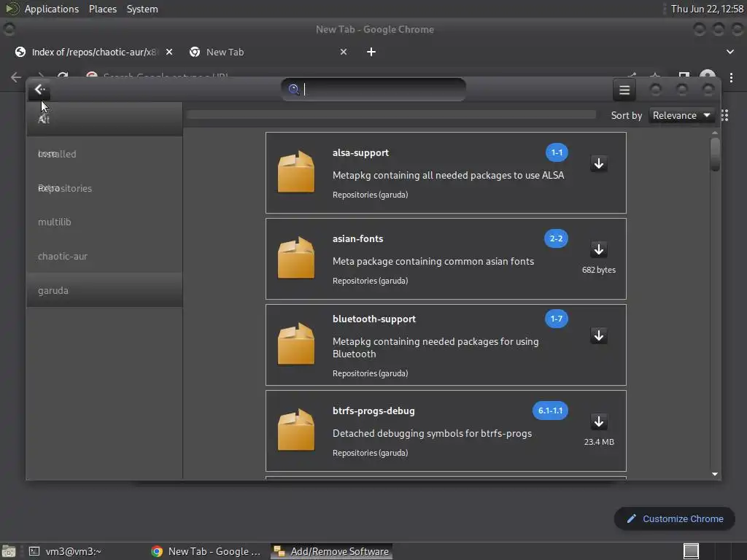
Task: Open the Places menu in top panel
Action: (102, 9)
